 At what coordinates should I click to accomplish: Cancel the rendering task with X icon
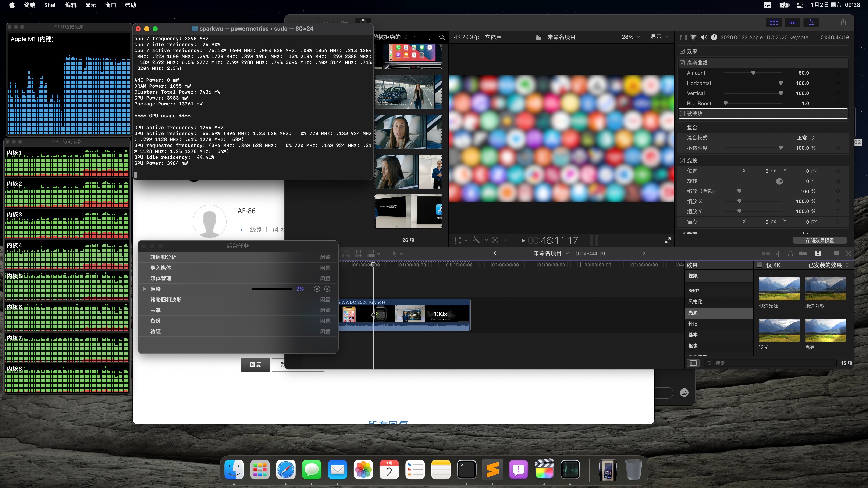[327, 289]
